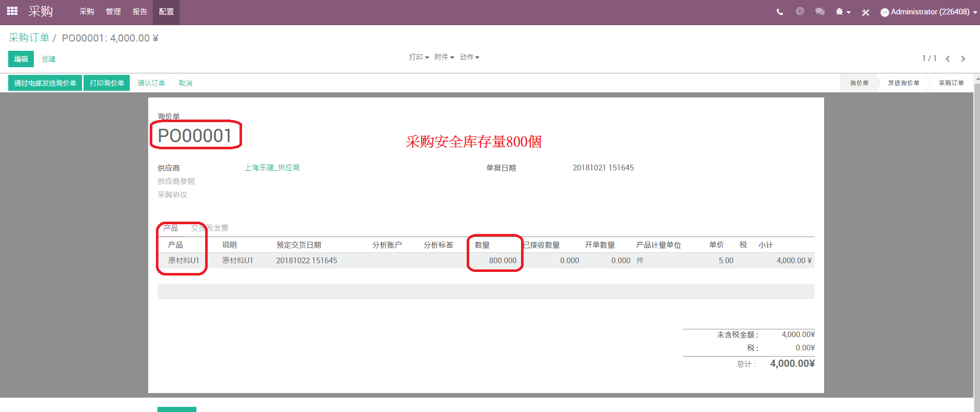Click the 分析标签 column header

[438, 245]
